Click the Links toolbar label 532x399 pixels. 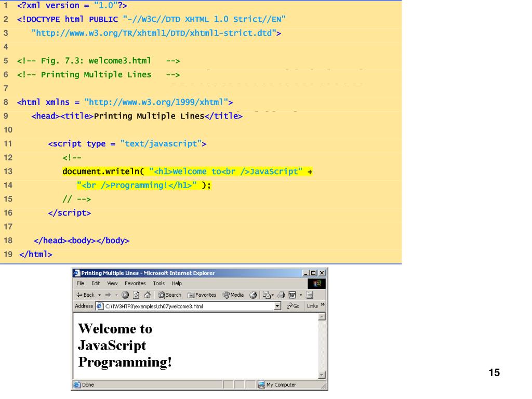pyautogui.click(x=312, y=306)
